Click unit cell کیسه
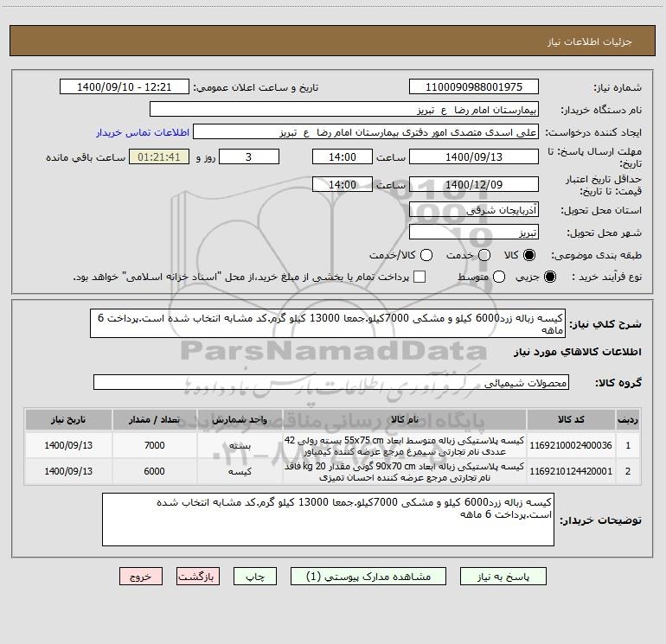This screenshot has width=666, height=644. (240, 472)
